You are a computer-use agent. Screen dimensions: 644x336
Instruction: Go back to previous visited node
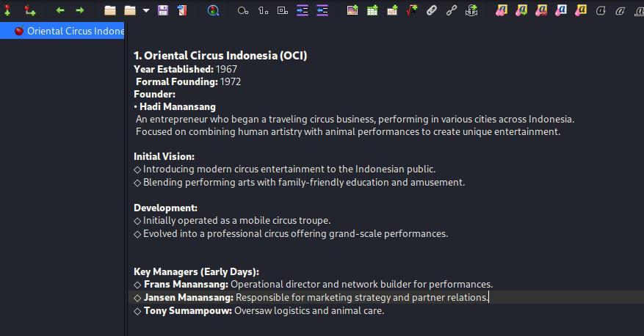point(60,10)
